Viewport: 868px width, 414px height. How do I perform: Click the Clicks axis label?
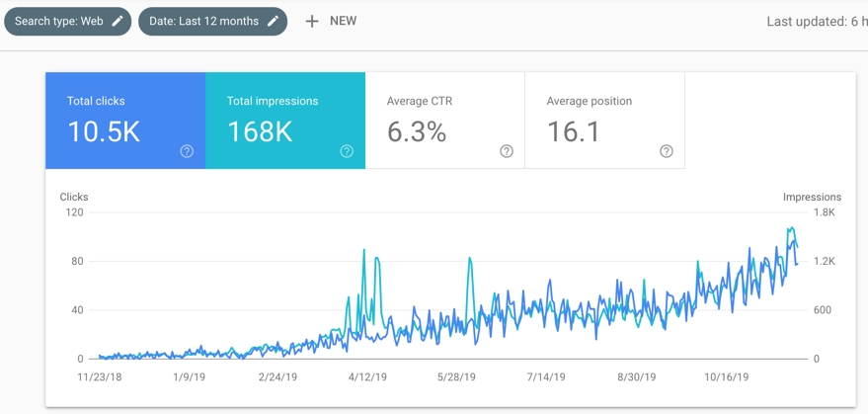(x=74, y=197)
